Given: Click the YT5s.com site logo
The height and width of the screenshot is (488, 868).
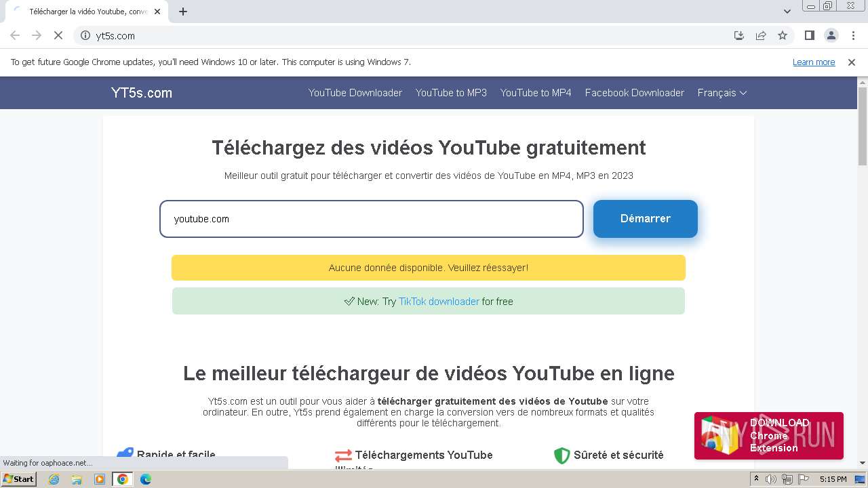Looking at the screenshot, I should [x=142, y=93].
